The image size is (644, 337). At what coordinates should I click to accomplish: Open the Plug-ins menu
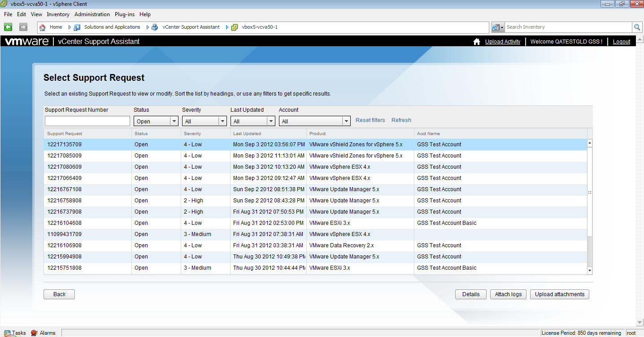(125, 14)
